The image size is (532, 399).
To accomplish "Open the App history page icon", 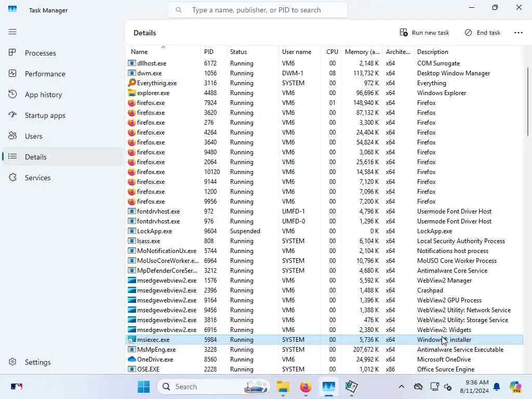I will pyautogui.click(x=12, y=95).
